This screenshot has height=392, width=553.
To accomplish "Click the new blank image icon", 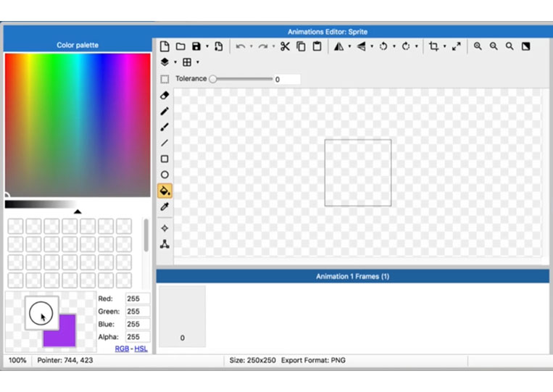I will tap(165, 46).
